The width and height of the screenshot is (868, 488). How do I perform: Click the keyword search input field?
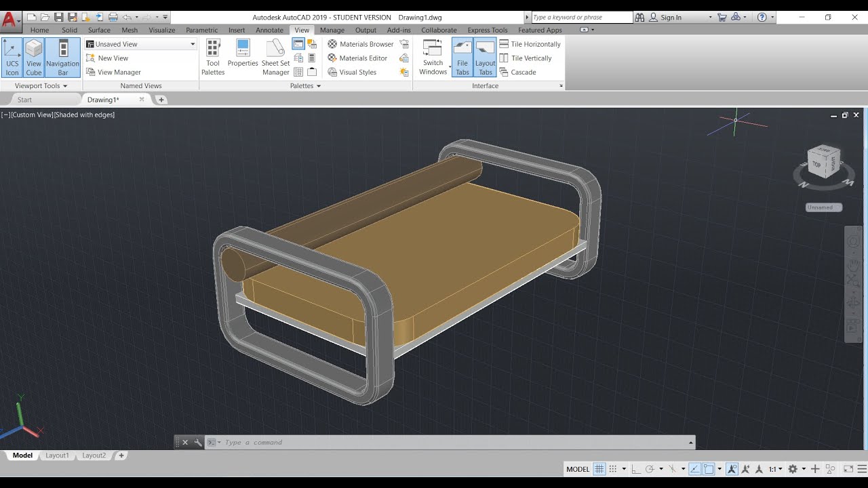click(581, 17)
